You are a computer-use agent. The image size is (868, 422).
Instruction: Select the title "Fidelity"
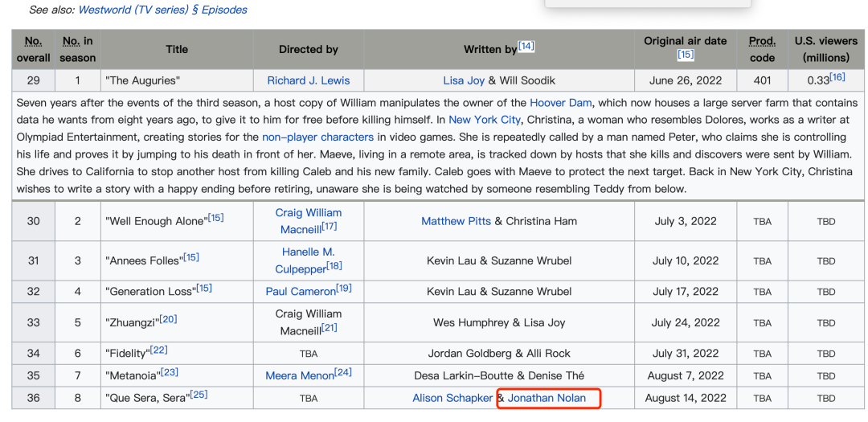click(x=127, y=354)
